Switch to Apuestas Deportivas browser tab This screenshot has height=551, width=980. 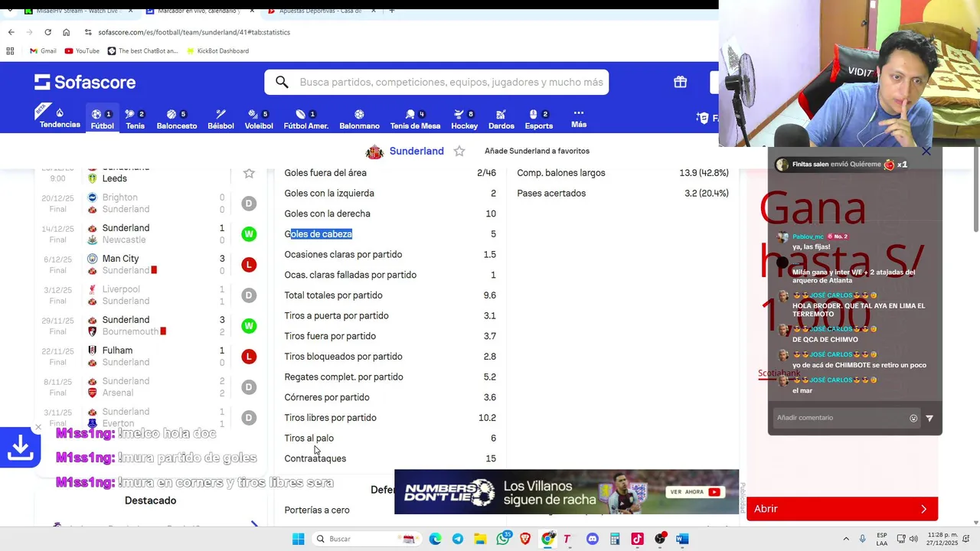click(319, 11)
